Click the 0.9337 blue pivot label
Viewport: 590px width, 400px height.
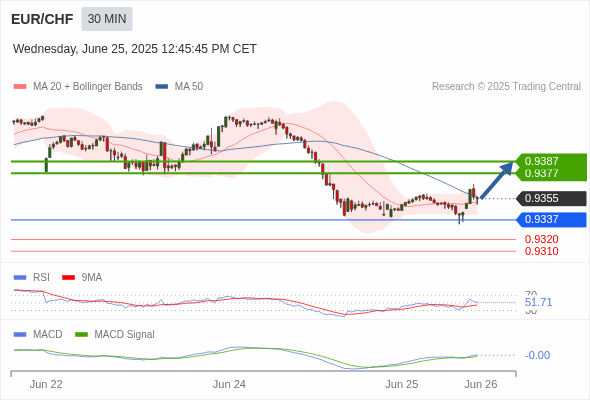pyautogui.click(x=552, y=219)
